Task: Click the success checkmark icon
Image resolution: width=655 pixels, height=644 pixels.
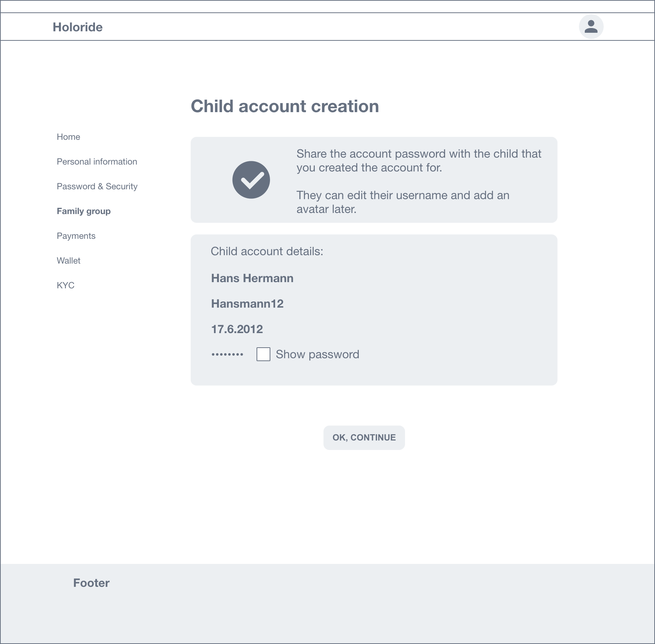Action: coord(251,180)
